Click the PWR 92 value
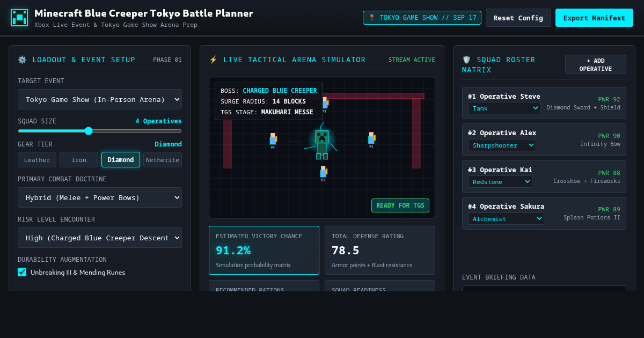 609,99
